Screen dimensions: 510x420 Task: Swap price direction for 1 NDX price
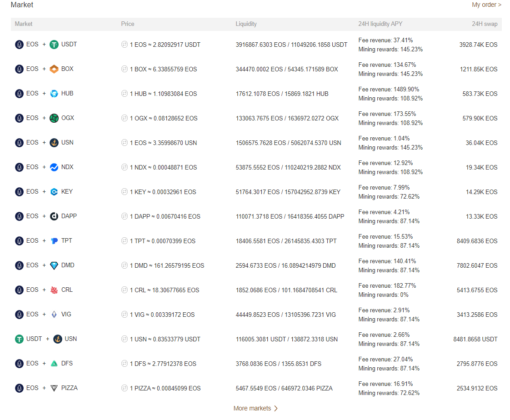124,167
